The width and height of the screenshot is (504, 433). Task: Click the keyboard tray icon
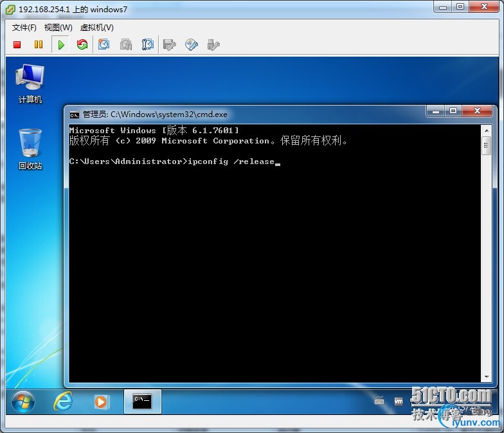(379, 401)
